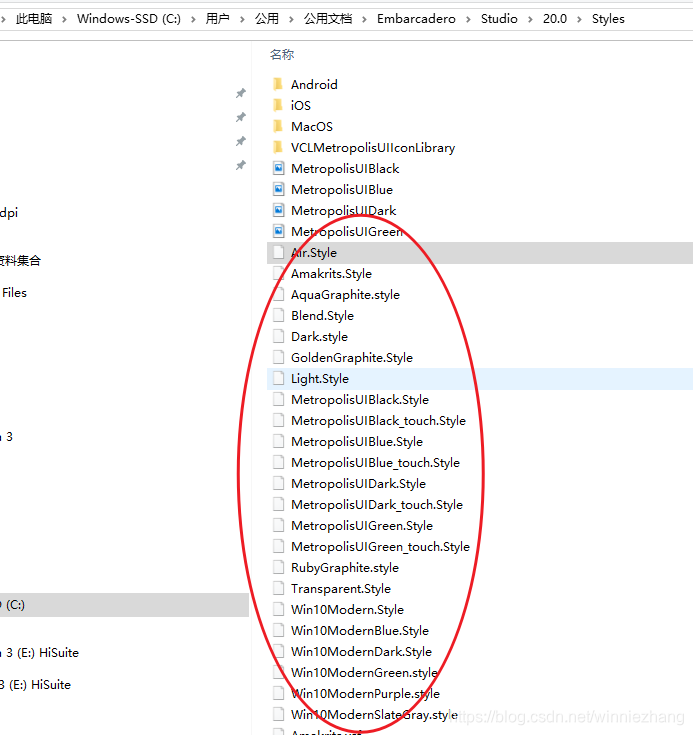Select the Files item in navigation pane
The image size is (693, 735).
(14, 293)
